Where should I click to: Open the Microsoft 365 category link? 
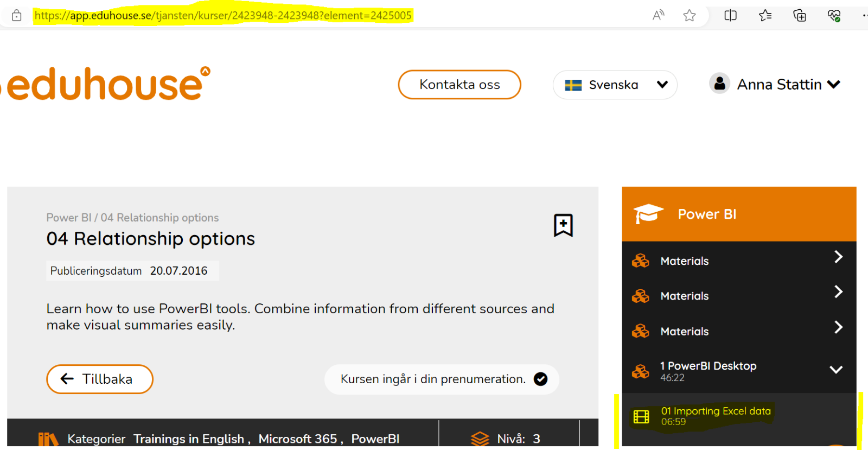(x=298, y=439)
